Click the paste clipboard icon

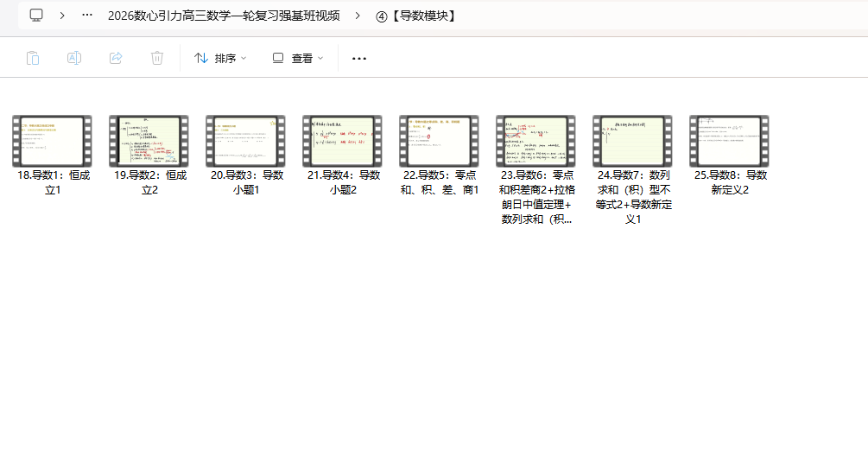pyautogui.click(x=33, y=58)
